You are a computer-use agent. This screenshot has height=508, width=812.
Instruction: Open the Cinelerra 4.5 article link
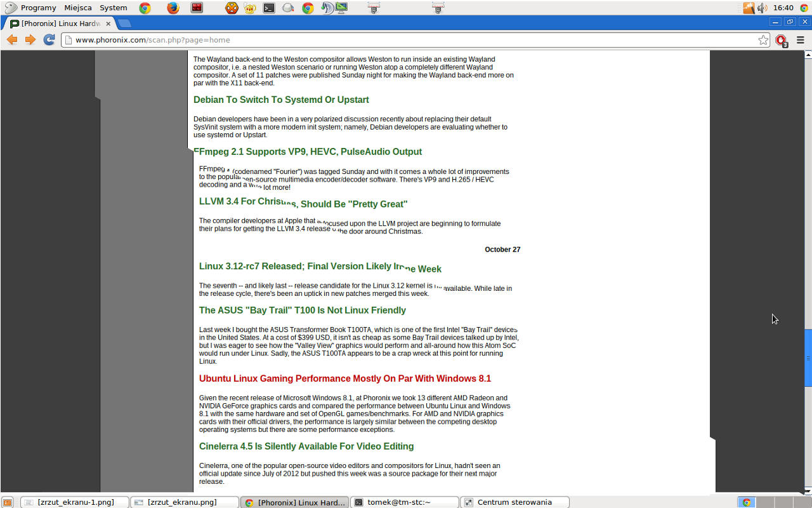[306, 446]
